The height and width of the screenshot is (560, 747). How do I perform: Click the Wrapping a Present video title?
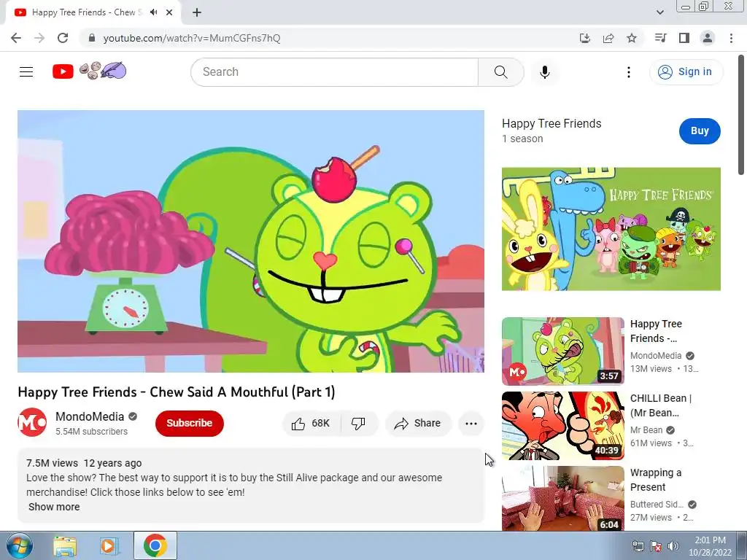[656, 480]
